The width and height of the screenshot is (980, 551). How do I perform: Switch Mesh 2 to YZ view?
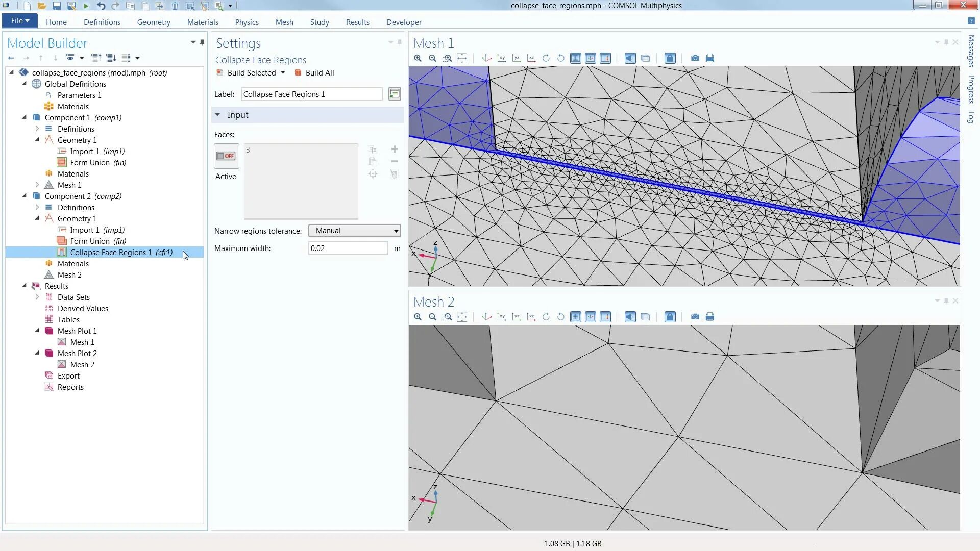pyautogui.click(x=517, y=317)
